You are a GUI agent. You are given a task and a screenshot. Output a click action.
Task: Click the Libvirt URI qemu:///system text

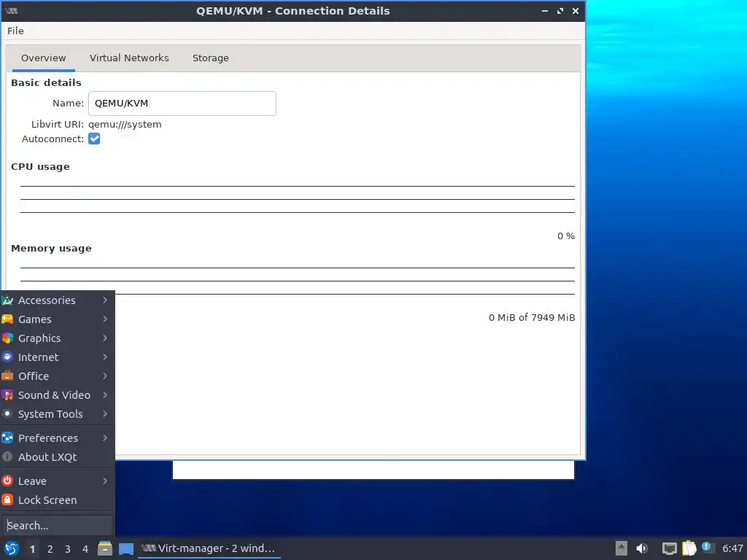[x=125, y=124]
